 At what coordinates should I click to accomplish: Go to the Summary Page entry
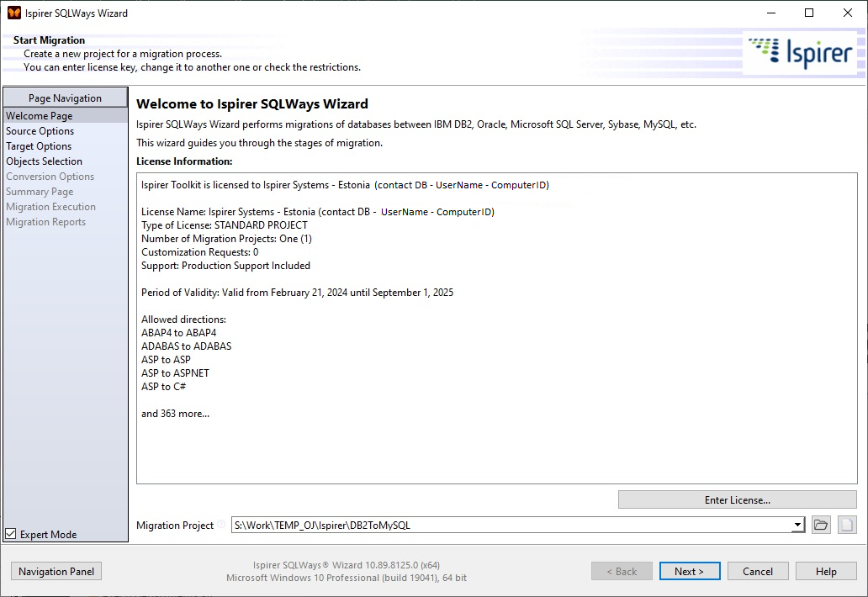[39, 191]
